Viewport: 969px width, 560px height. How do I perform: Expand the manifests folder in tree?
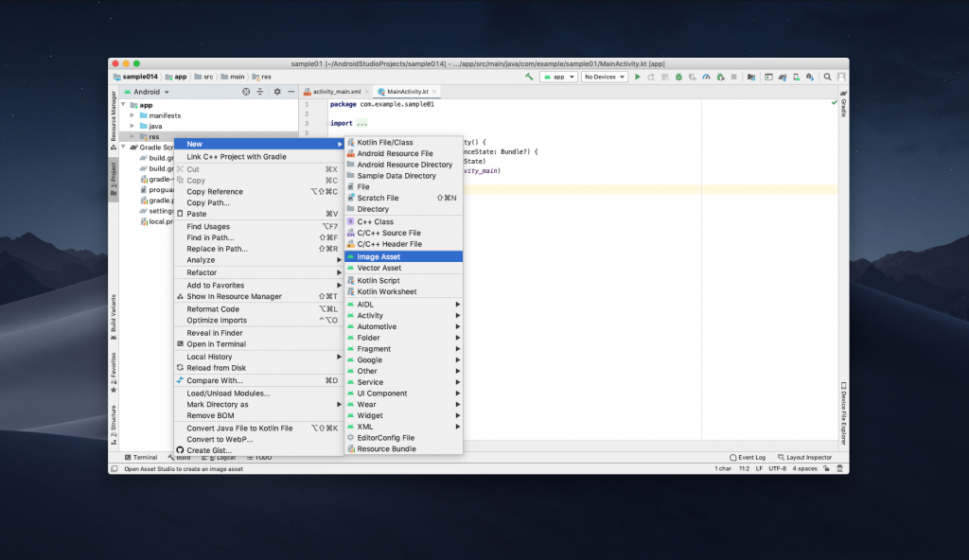[132, 115]
